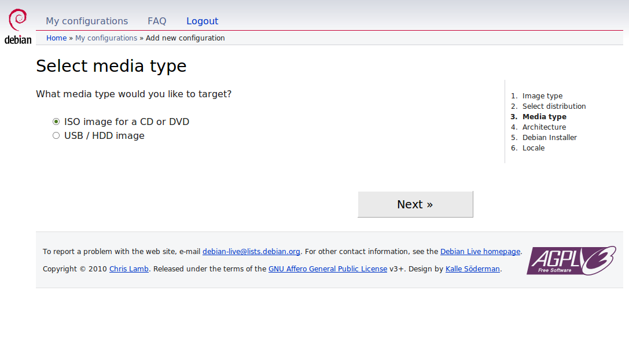
Task: Select the USB / HDD image option
Action: pos(56,135)
